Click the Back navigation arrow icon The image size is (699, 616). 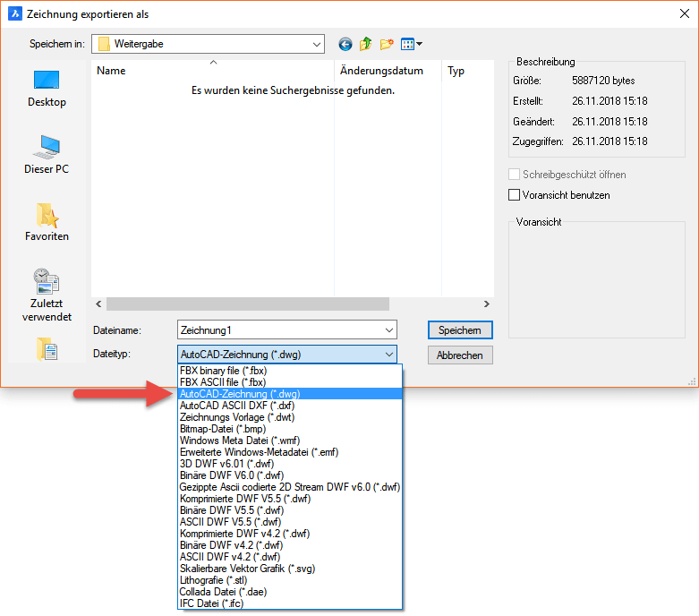click(345, 44)
